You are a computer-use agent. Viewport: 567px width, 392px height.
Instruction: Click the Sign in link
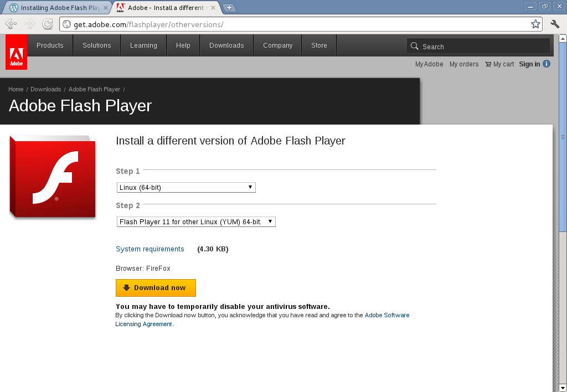[529, 64]
